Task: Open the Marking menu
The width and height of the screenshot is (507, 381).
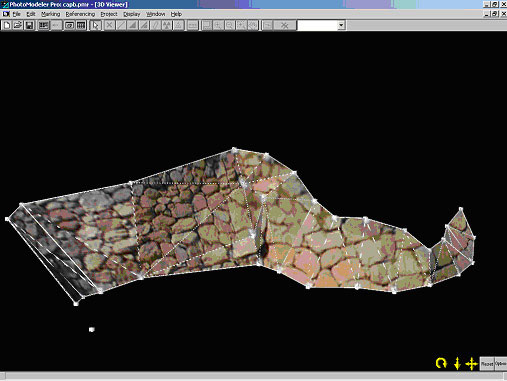Action: [51, 14]
